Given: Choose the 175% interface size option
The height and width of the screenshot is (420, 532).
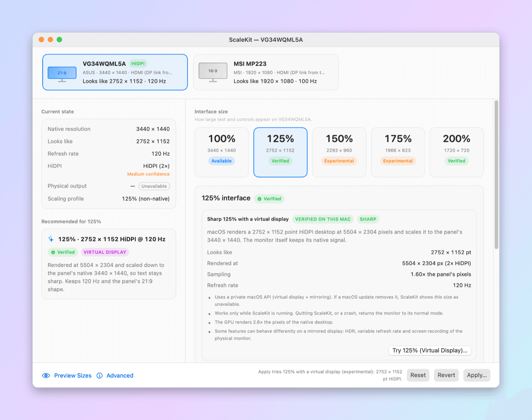Looking at the screenshot, I should (398, 152).
